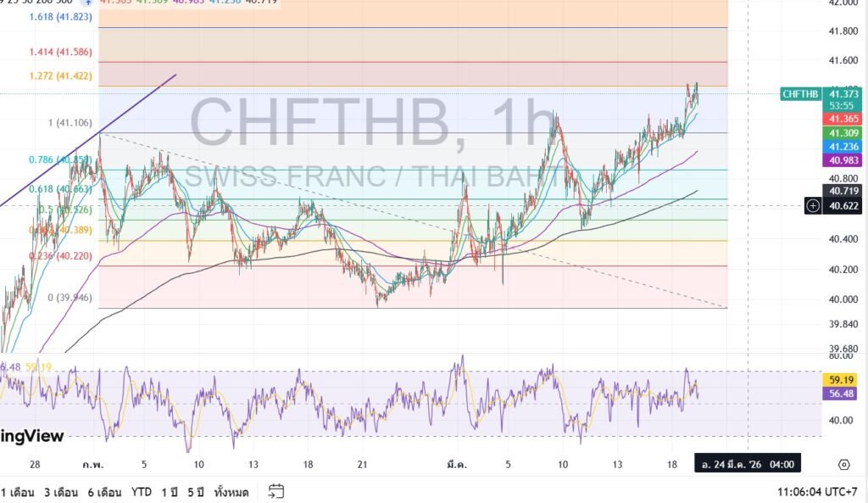This screenshot has height=503, width=868.
Task: Click the purple 40.983 price label
Action: tap(843, 160)
